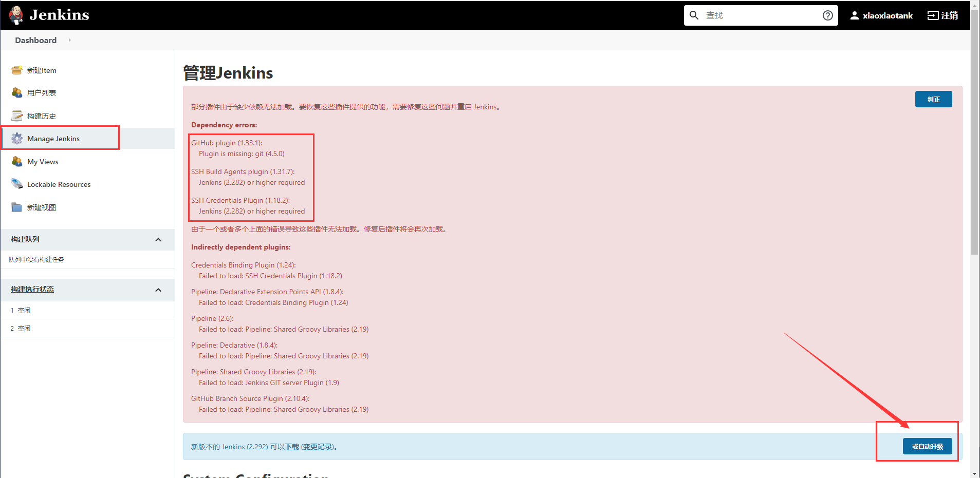This screenshot has width=980, height=478.
Task: Create a 新建视图 new view
Action: (x=41, y=207)
